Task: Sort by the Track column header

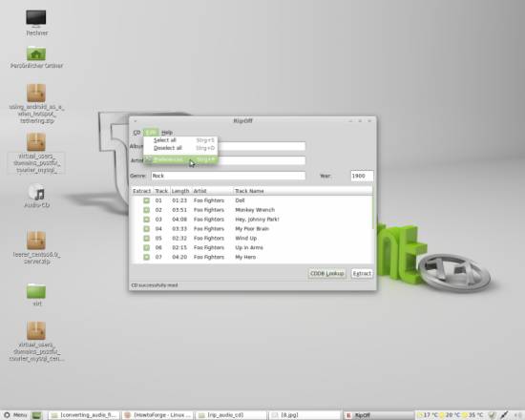Action: point(161,191)
